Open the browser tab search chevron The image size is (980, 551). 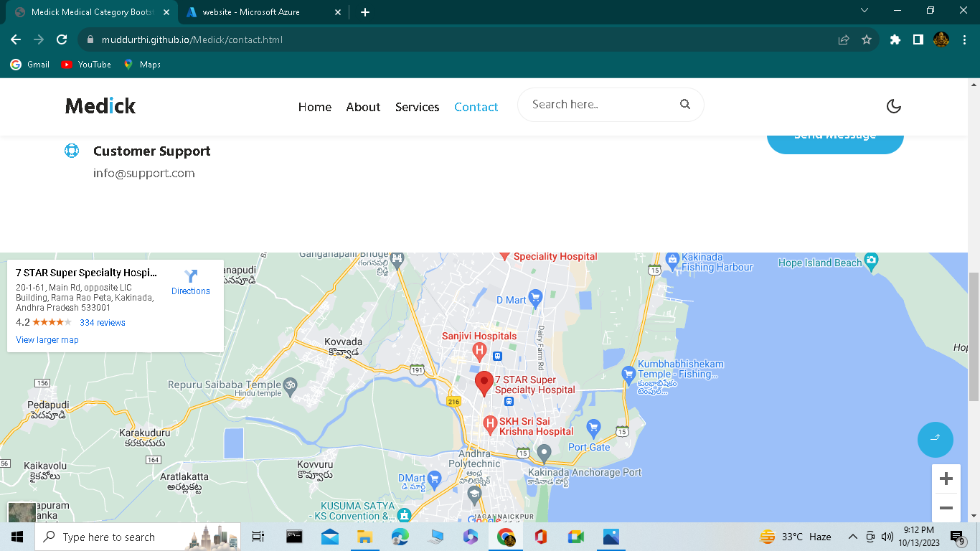864,11
